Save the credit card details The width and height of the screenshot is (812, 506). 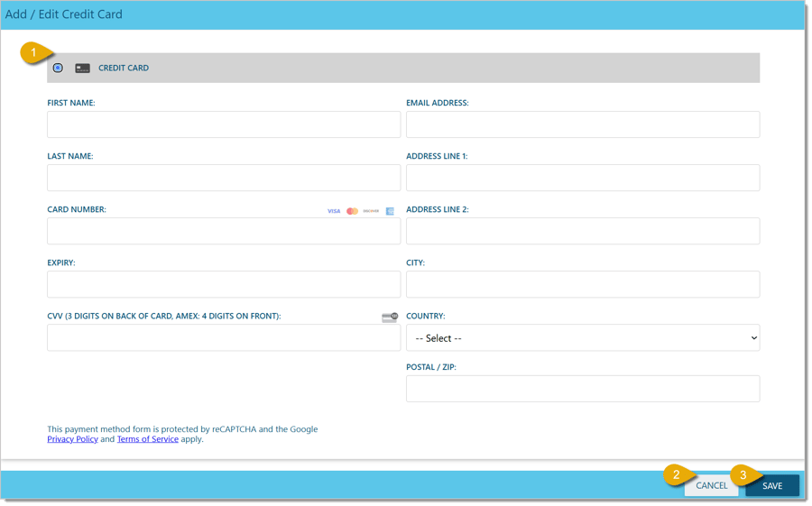coord(772,486)
